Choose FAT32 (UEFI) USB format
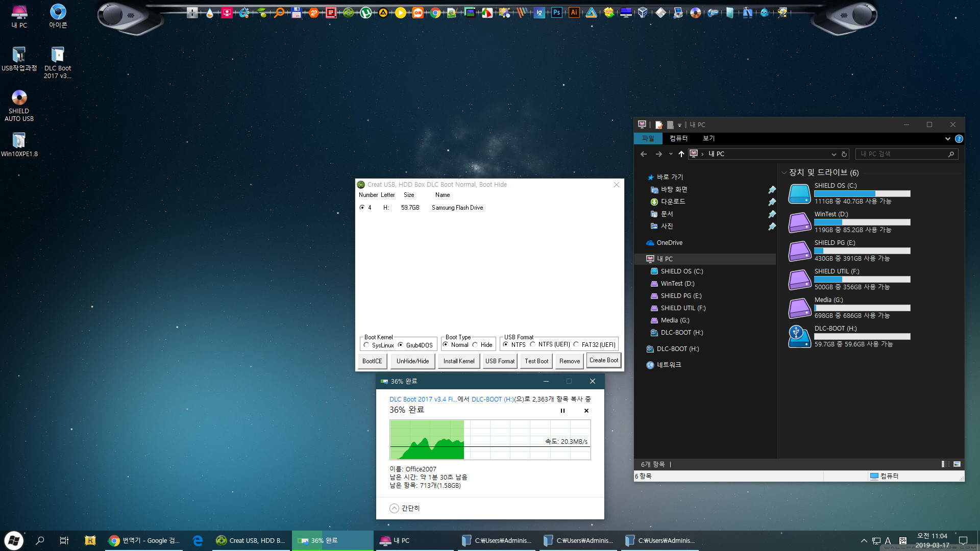 point(576,345)
